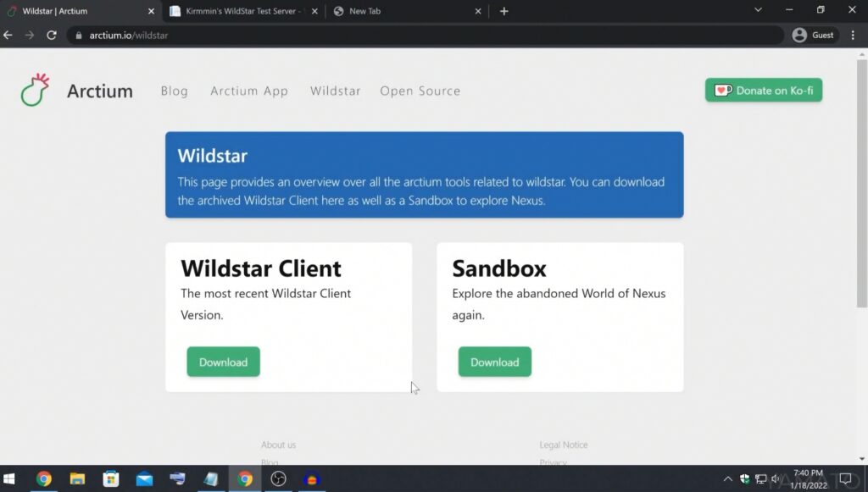Open Mail app from taskbar
This screenshot has height=492, width=868.
click(144, 478)
